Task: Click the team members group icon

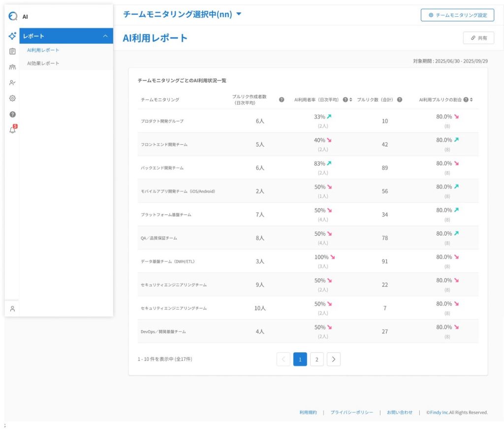Action: pos(12,67)
